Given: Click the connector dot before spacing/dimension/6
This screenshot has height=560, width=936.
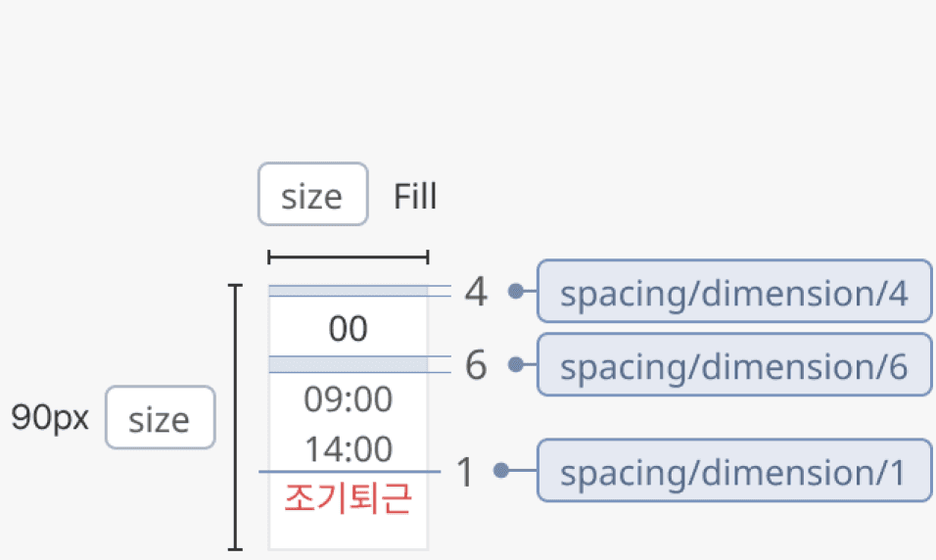Looking at the screenshot, I should [516, 365].
